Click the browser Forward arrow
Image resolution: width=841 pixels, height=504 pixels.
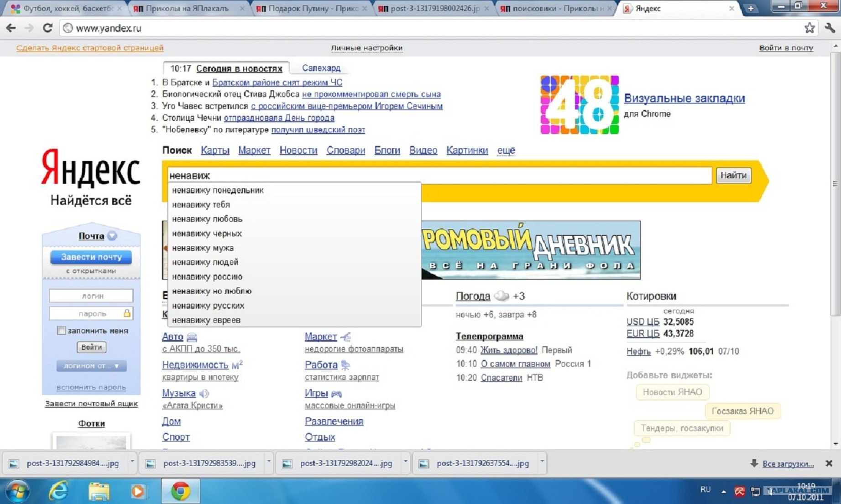pyautogui.click(x=29, y=28)
